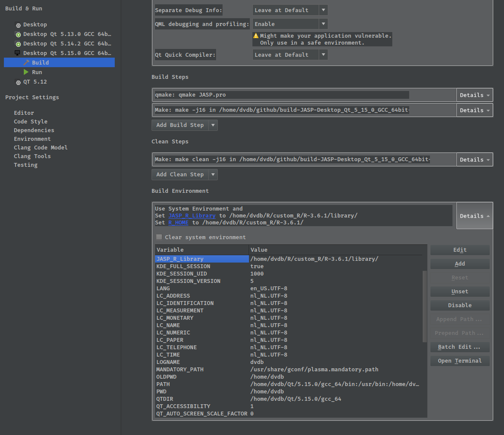This screenshot has height=435, width=504.
Task: Select the Desktop Qt 5.13.0 GCC kit icon
Action: point(18,34)
